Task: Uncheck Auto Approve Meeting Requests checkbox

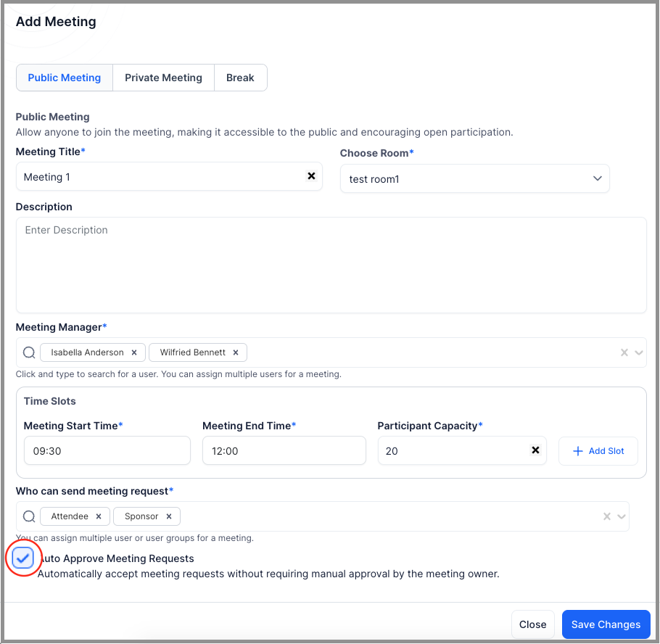Action: pyautogui.click(x=22, y=558)
